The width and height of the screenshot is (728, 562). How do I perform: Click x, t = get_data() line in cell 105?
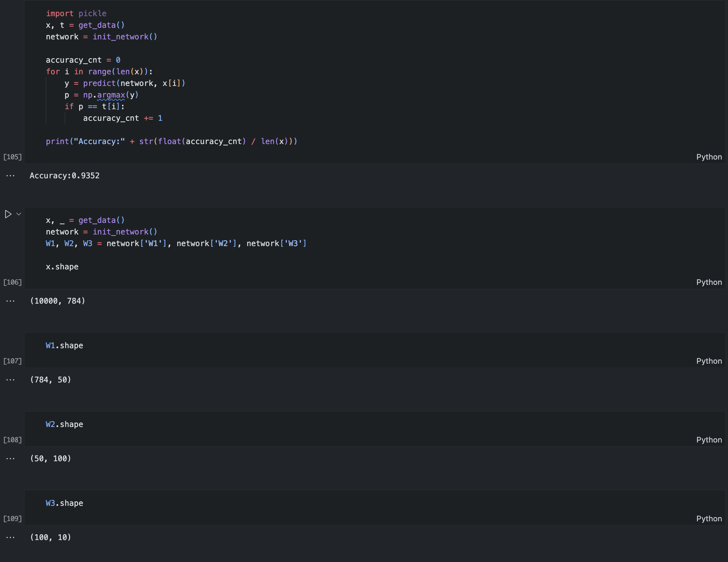(x=85, y=25)
